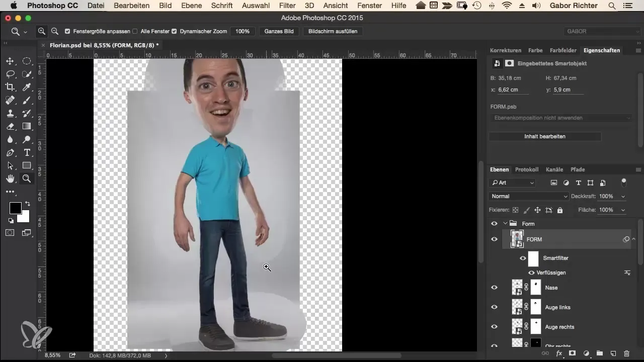Collapse the Form group
The height and width of the screenshot is (362, 644).
coord(505,224)
